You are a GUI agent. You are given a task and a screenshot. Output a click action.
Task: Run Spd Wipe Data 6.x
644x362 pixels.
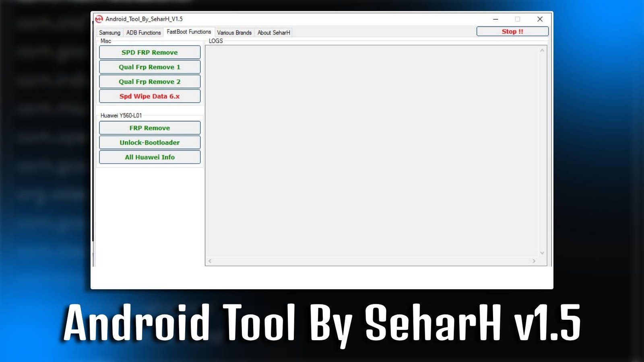[149, 96]
